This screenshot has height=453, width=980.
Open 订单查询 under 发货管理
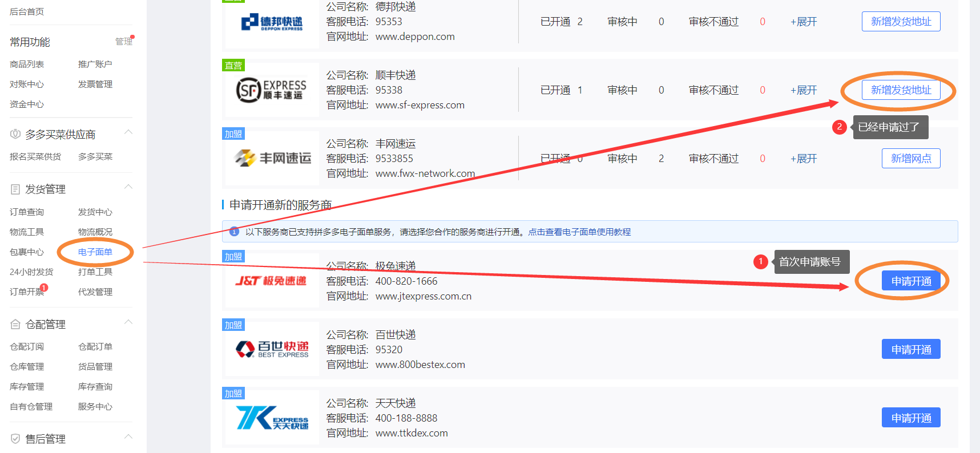(27, 212)
